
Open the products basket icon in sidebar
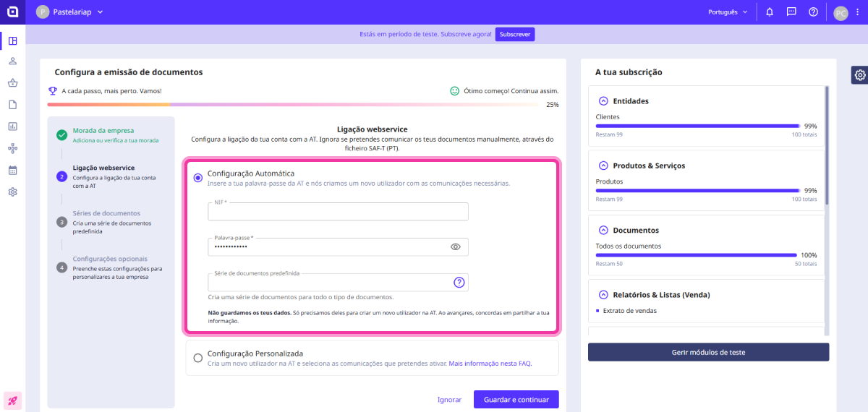coord(12,83)
